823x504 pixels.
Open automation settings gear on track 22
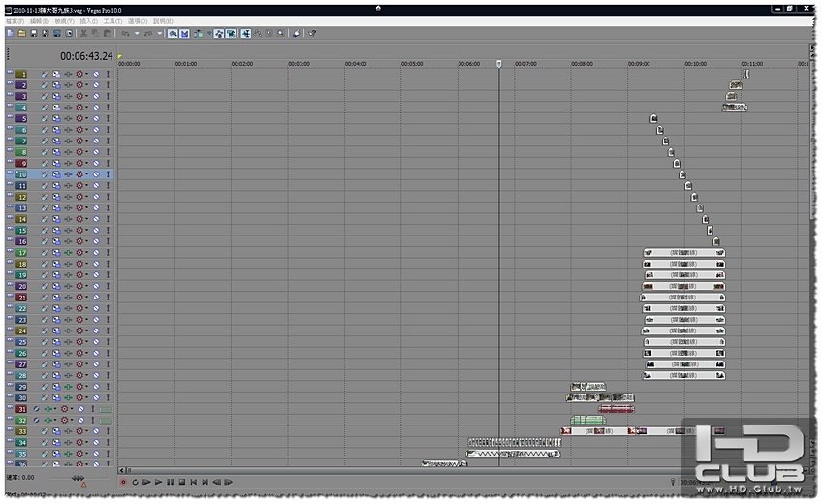point(79,308)
